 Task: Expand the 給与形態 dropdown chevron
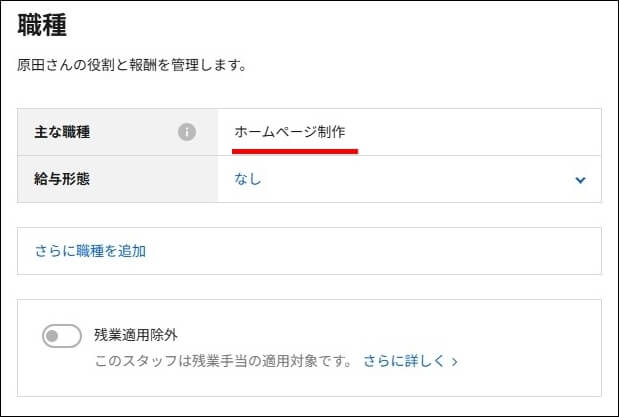click(580, 180)
